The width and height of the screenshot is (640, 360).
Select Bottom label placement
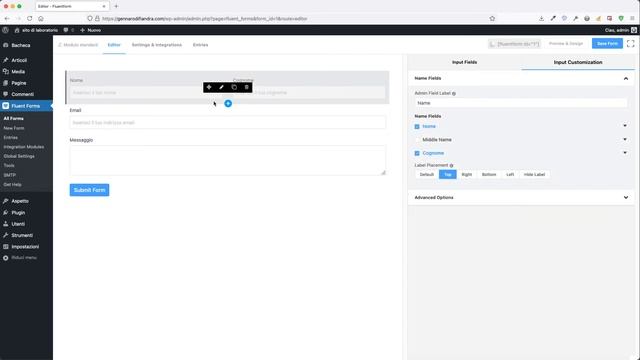[489, 174]
